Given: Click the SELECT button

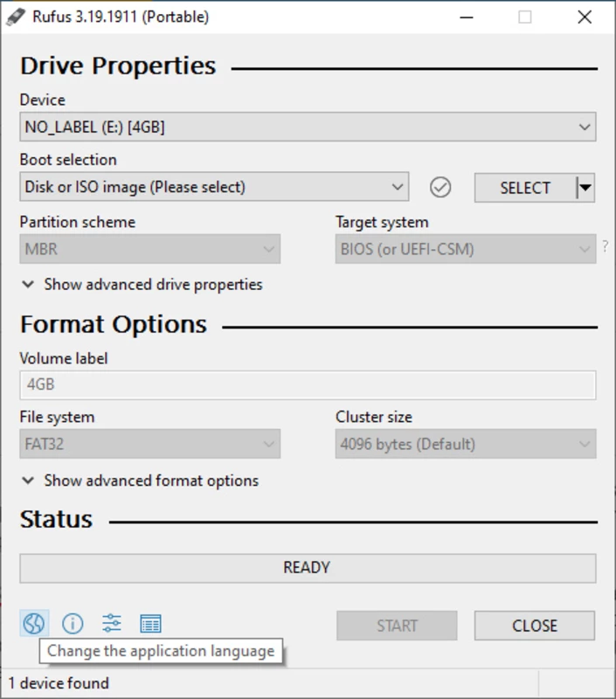Looking at the screenshot, I should click(525, 188).
